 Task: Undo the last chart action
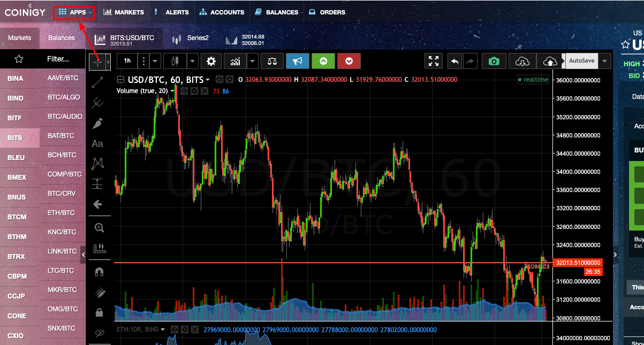(x=454, y=61)
